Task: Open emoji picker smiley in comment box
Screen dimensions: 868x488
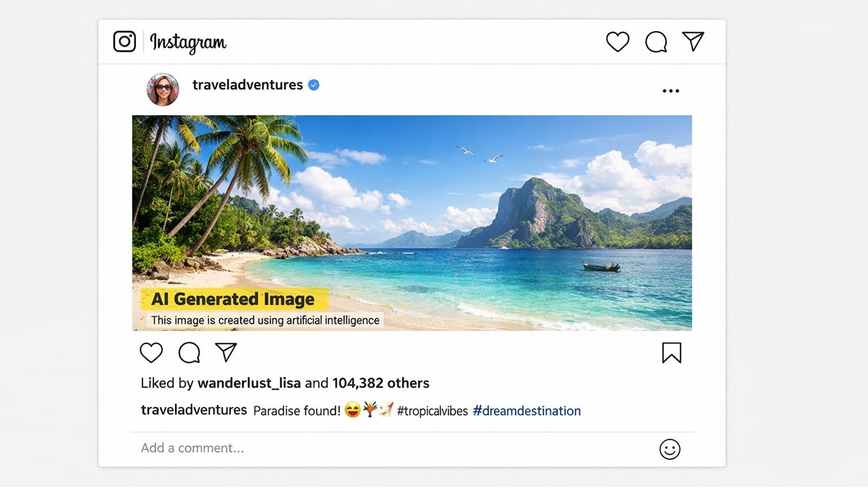Action: coord(670,449)
